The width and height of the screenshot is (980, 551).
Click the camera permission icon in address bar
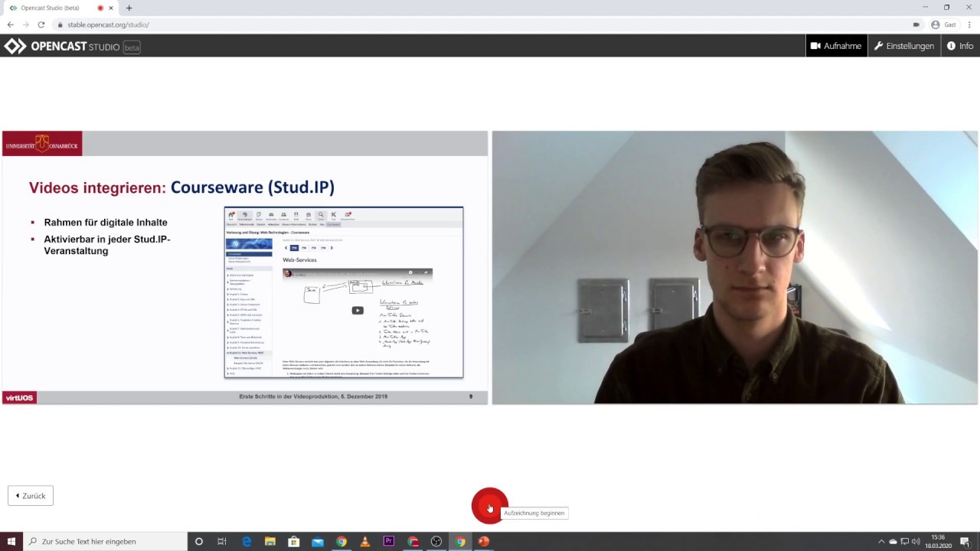pyautogui.click(x=916, y=24)
